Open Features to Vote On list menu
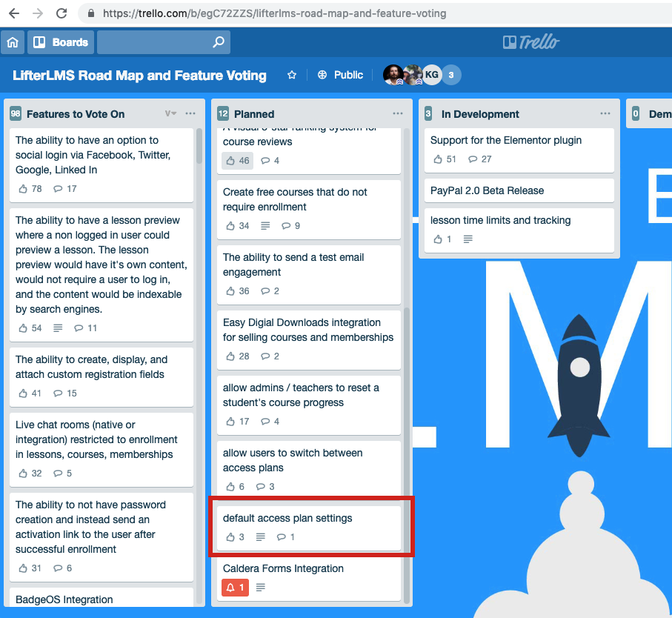 [x=190, y=113]
